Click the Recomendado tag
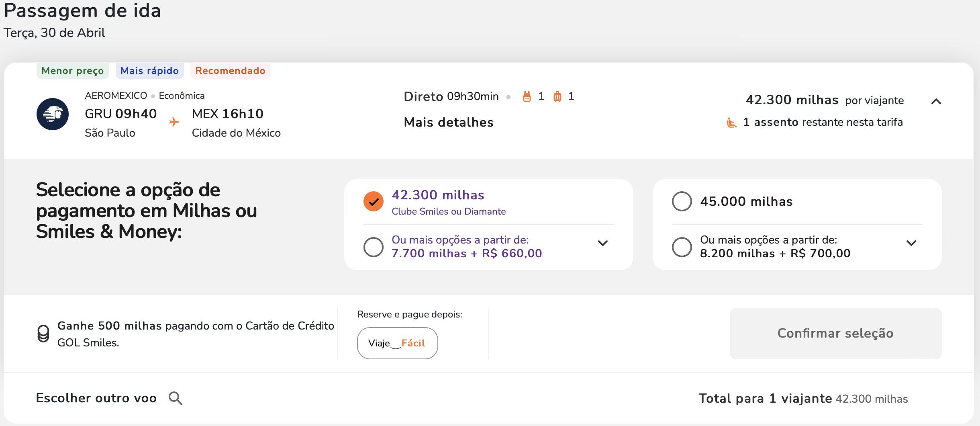The width and height of the screenshot is (980, 426). point(230,71)
